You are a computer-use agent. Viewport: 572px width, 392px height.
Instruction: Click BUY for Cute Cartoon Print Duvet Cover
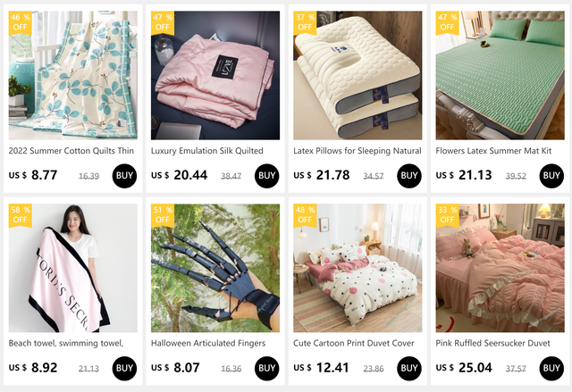(409, 368)
